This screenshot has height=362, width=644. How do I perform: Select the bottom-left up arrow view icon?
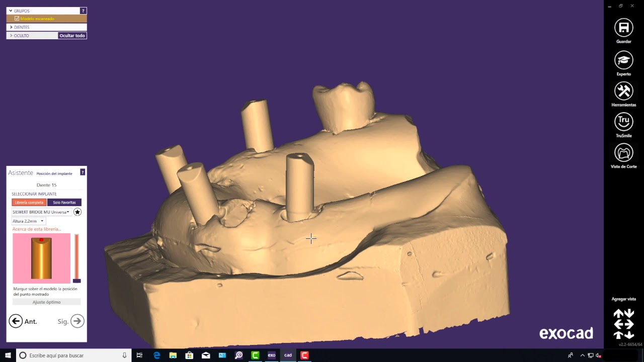618,335
